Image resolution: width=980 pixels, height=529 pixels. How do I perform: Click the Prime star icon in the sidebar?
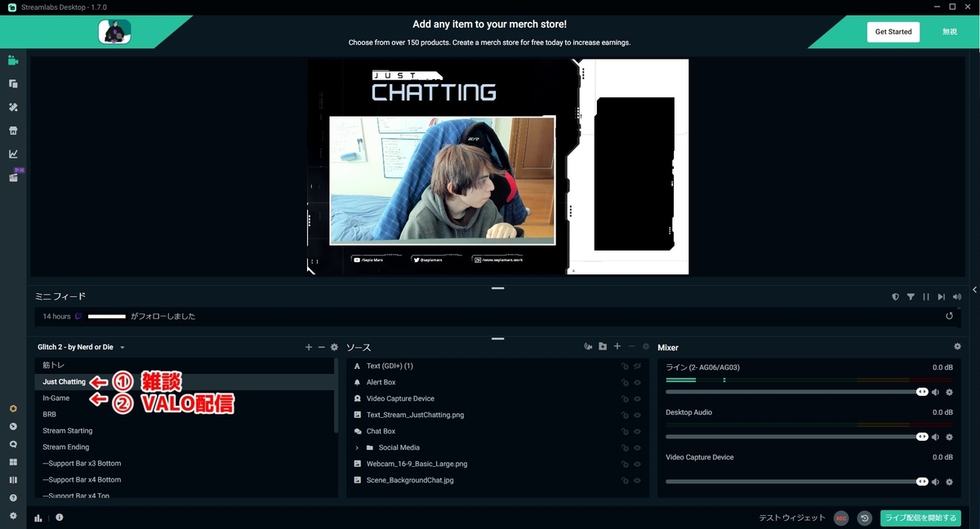[x=13, y=408]
